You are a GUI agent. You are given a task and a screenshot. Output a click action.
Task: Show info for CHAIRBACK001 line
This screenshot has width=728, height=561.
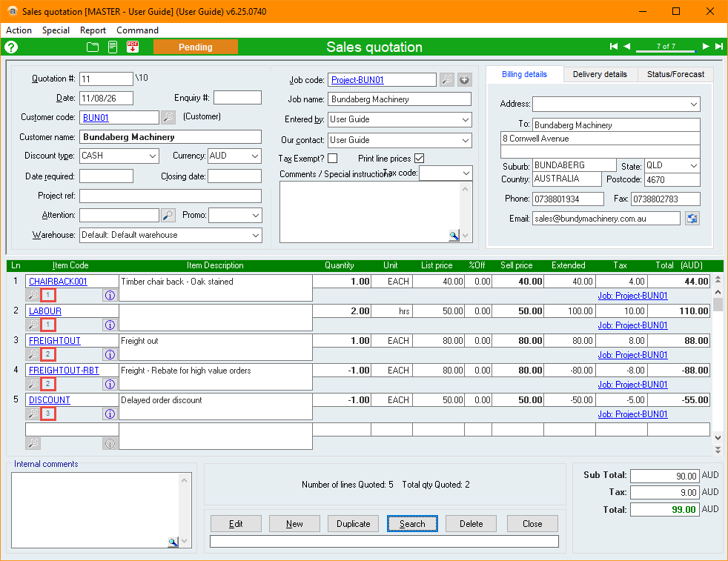coord(110,295)
